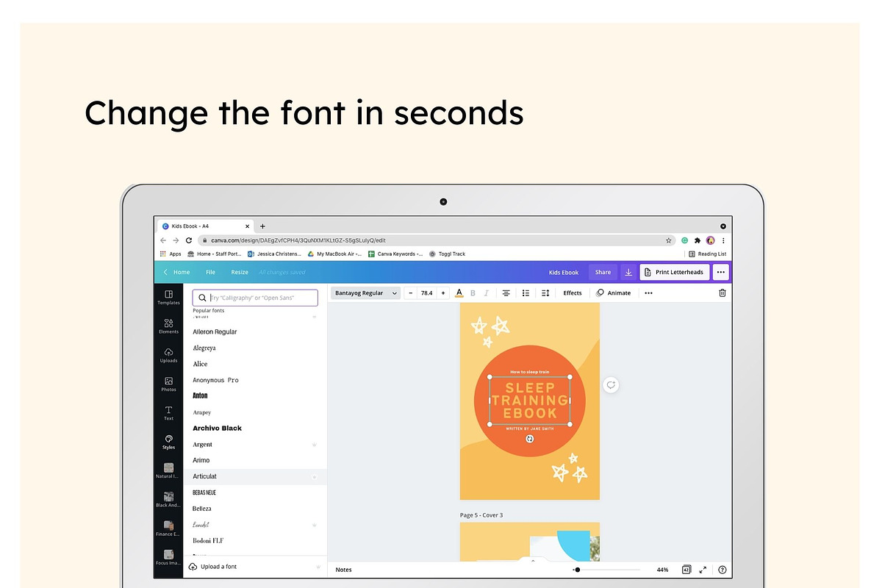
Task: Change text alignment
Action: click(x=506, y=293)
